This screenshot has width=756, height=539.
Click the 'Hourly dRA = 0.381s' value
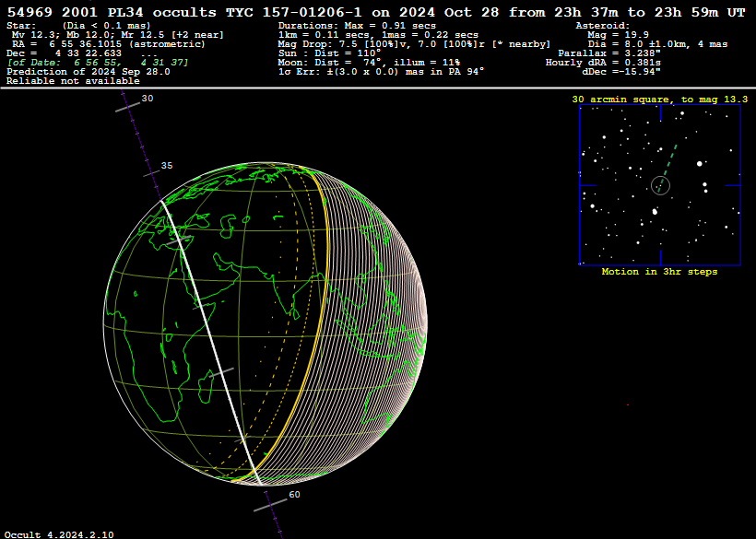[603, 63]
